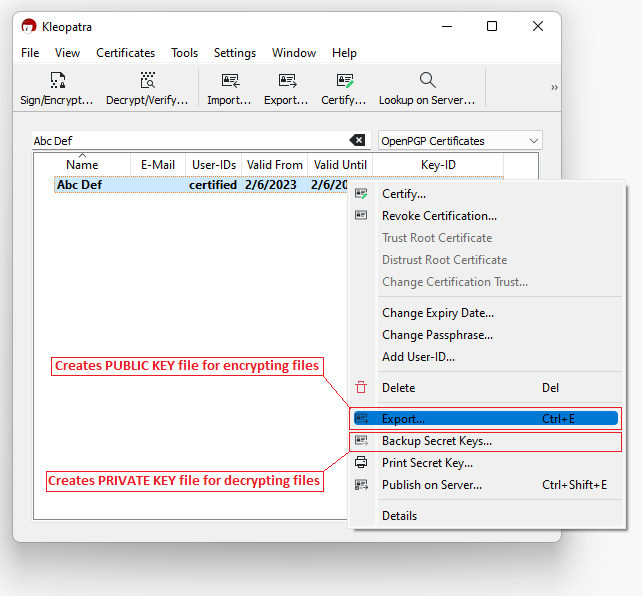The height and width of the screenshot is (596, 642).
Task: Open the Settings menu
Action: (x=235, y=53)
